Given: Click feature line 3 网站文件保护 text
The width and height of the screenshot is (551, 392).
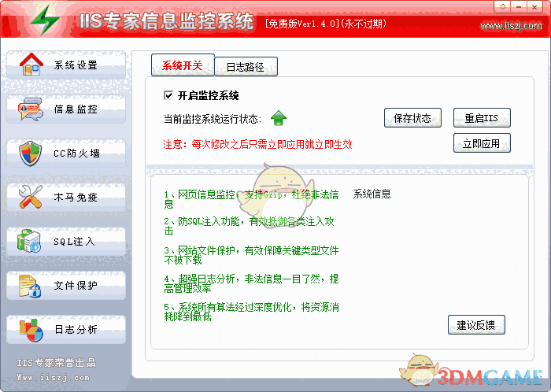Looking at the screenshot, I should (251, 255).
